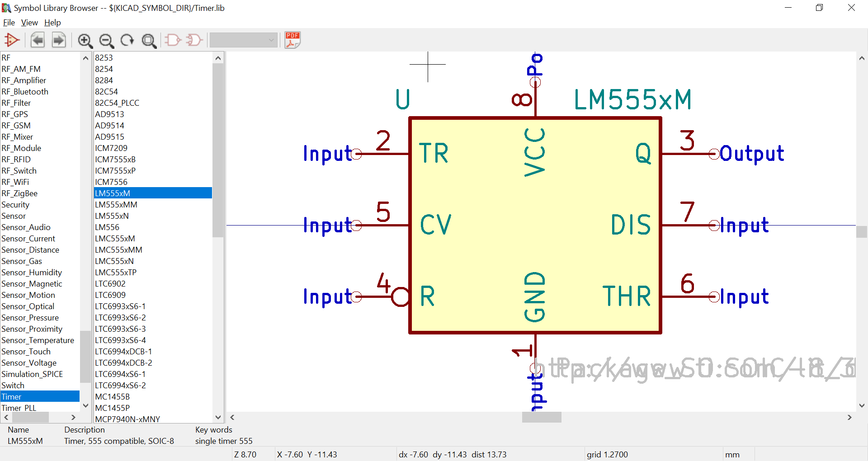Choose the MC1455P symbol
868x461 pixels.
click(153, 408)
